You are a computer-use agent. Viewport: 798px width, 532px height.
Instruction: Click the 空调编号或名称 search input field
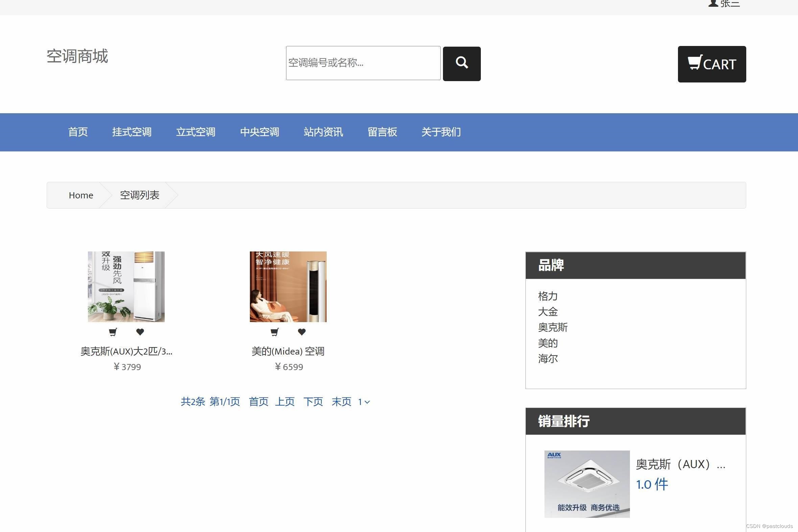(363, 63)
